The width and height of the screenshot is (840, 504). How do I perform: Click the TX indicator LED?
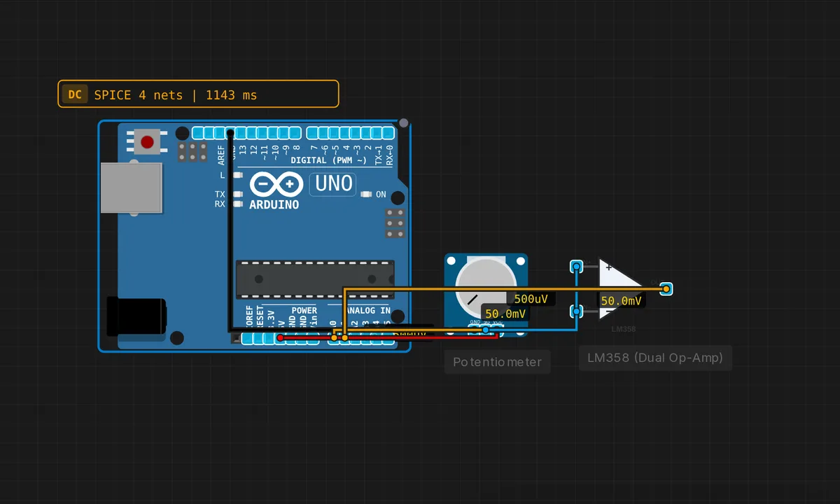click(x=237, y=194)
